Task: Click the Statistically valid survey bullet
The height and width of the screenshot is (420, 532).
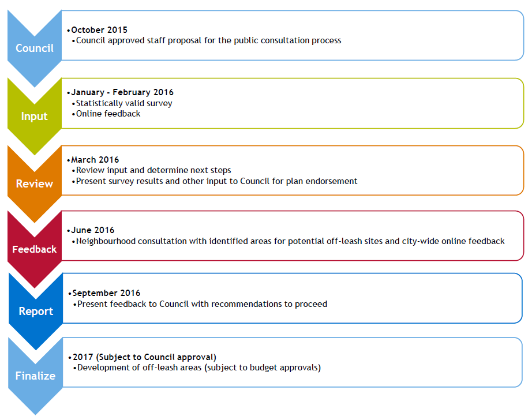Action: pos(124,103)
